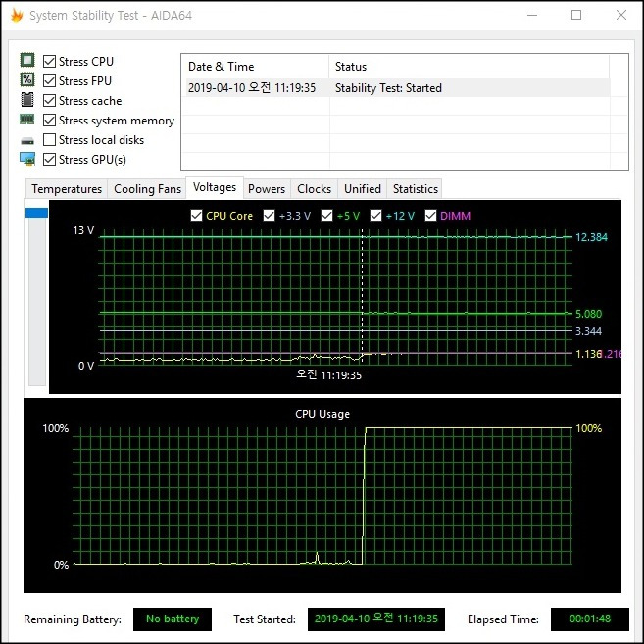Enable the Stress local disks checkbox

click(x=49, y=139)
